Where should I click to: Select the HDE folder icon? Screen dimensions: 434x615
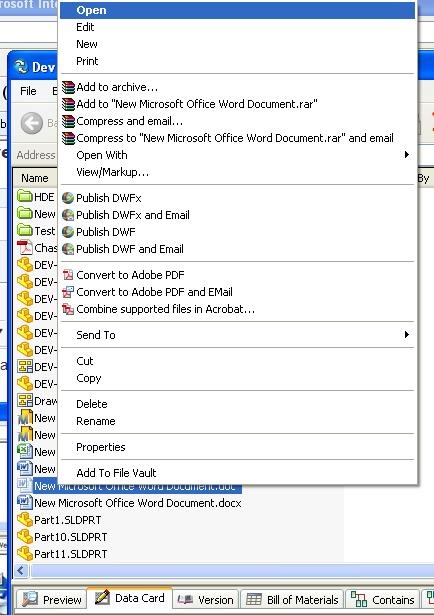(x=25, y=196)
